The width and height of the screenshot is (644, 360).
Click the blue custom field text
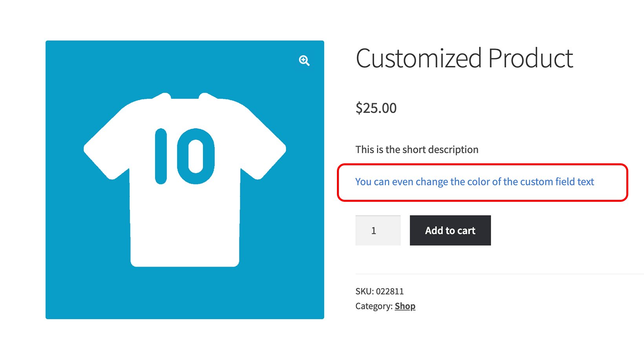(474, 182)
